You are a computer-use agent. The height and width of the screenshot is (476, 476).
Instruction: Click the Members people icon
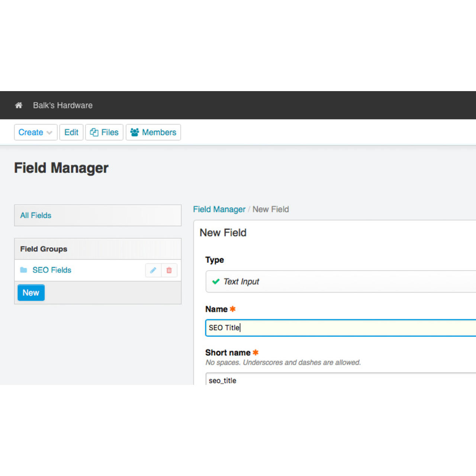click(x=135, y=132)
